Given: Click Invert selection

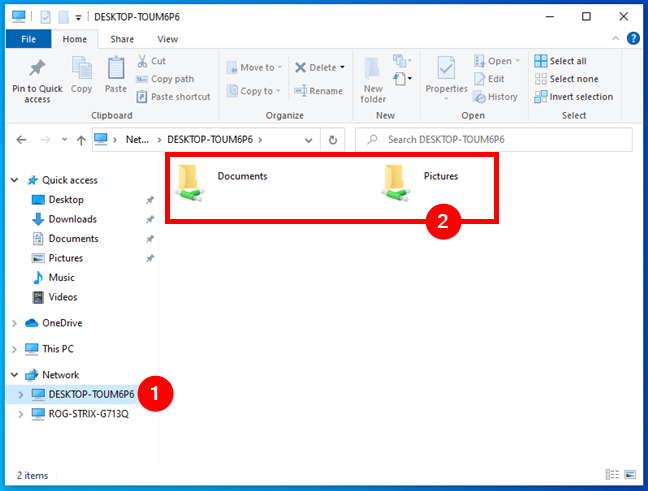Looking at the screenshot, I should [574, 97].
